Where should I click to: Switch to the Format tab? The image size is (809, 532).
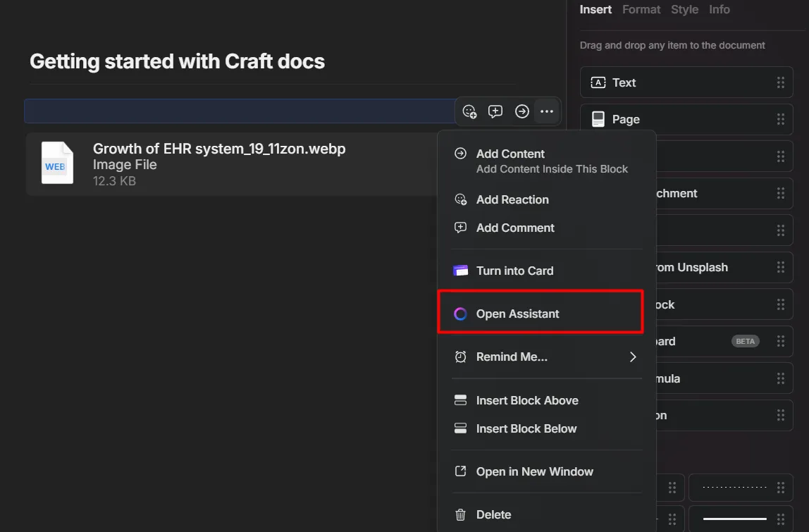[641, 10]
